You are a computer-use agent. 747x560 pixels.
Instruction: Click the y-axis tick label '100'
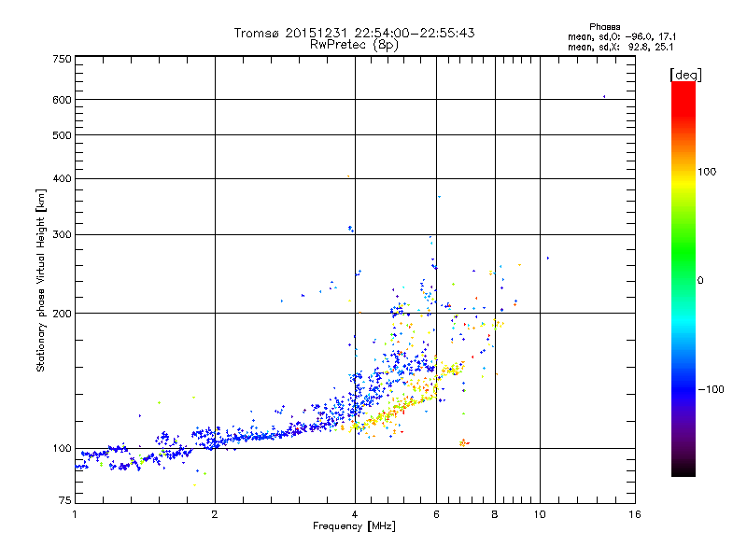click(x=62, y=449)
